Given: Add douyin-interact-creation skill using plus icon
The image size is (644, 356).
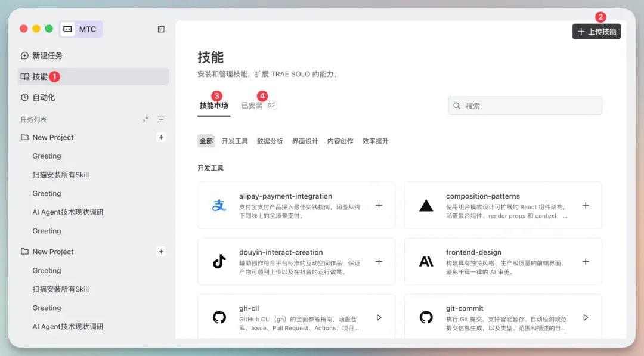Looking at the screenshot, I should [x=379, y=262].
